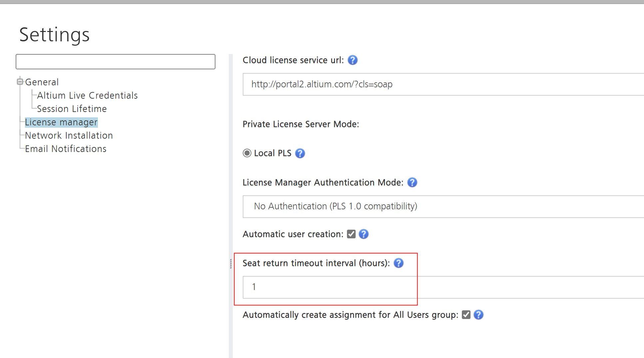Screen dimensions: 644x358
Task: Click help icon beside Cloud license service url
Action: click(352, 60)
